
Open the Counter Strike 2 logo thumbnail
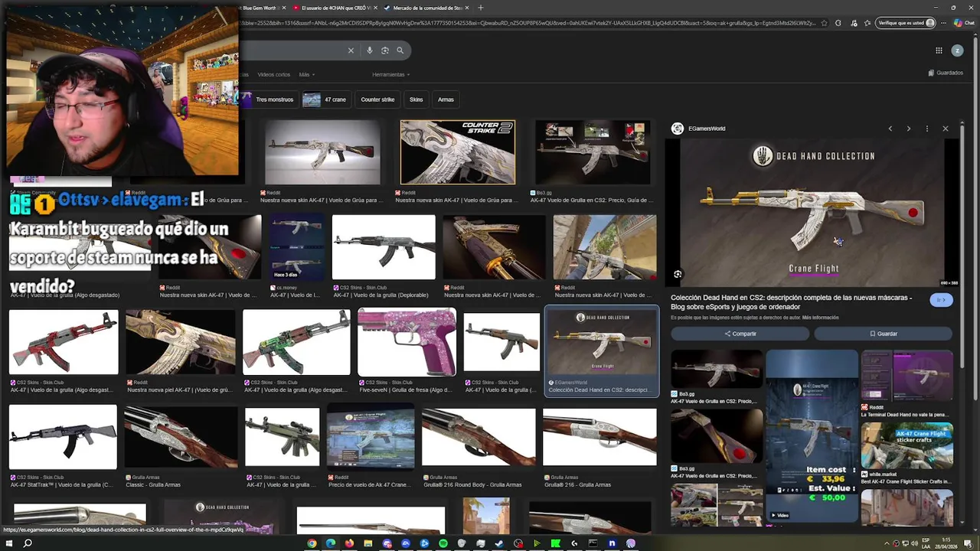coord(458,152)
